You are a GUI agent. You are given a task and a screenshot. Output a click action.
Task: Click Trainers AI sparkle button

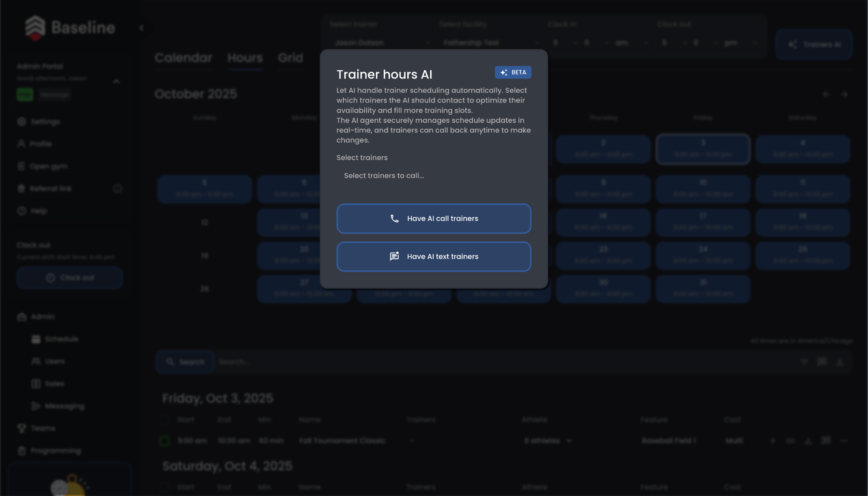point(814,44)
